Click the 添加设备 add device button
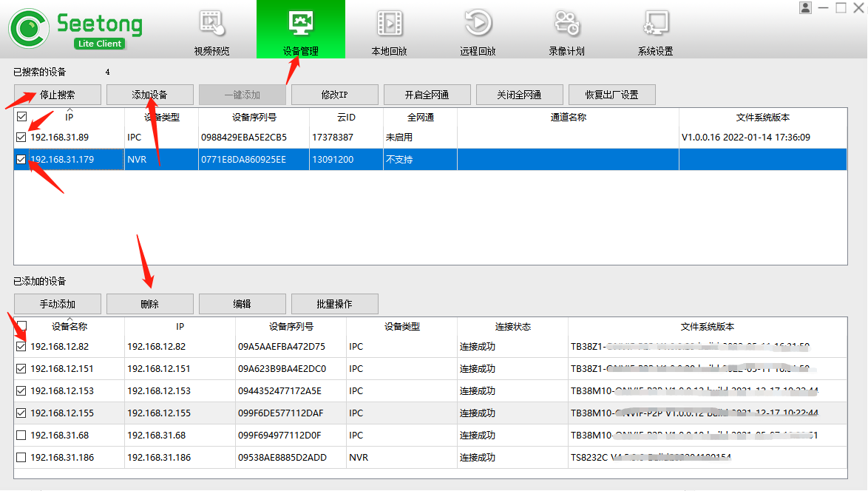 pyautogui.click(x=150, y=95)
